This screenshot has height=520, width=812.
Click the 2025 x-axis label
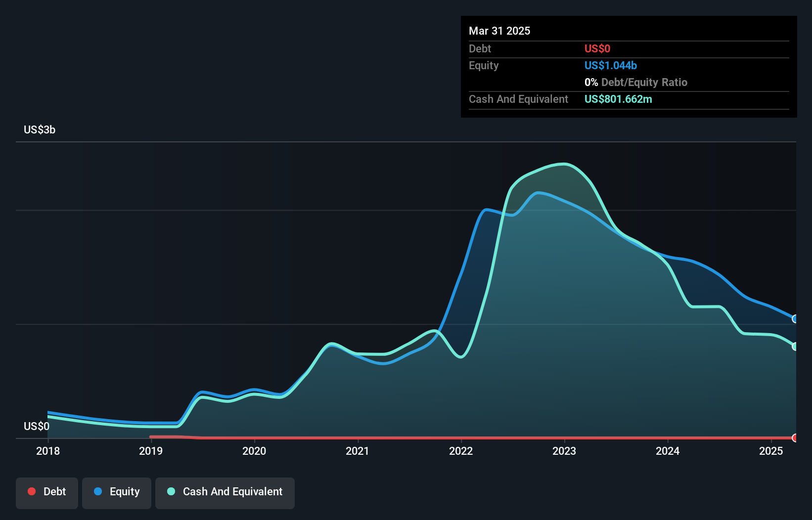(771, 451)
